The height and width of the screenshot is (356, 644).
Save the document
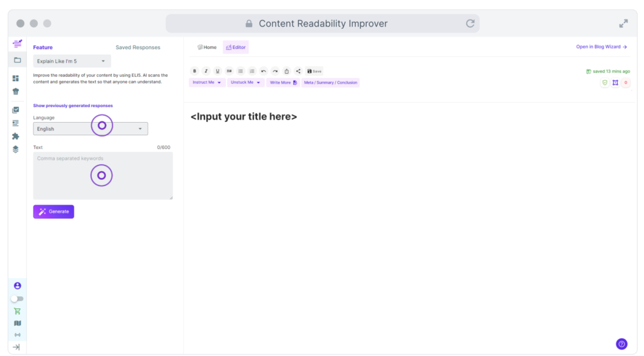click(x=314, y=71)
